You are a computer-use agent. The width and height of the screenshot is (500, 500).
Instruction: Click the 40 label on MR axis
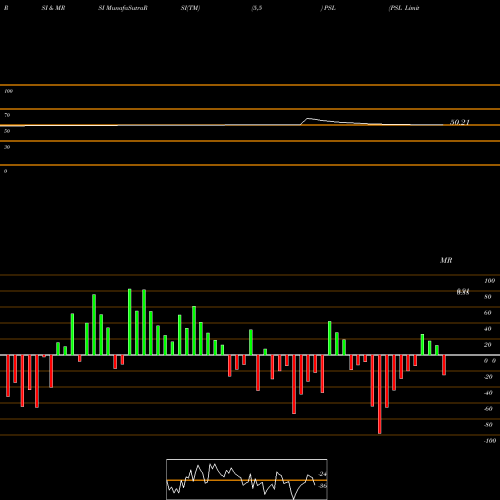tap(488, 329)
